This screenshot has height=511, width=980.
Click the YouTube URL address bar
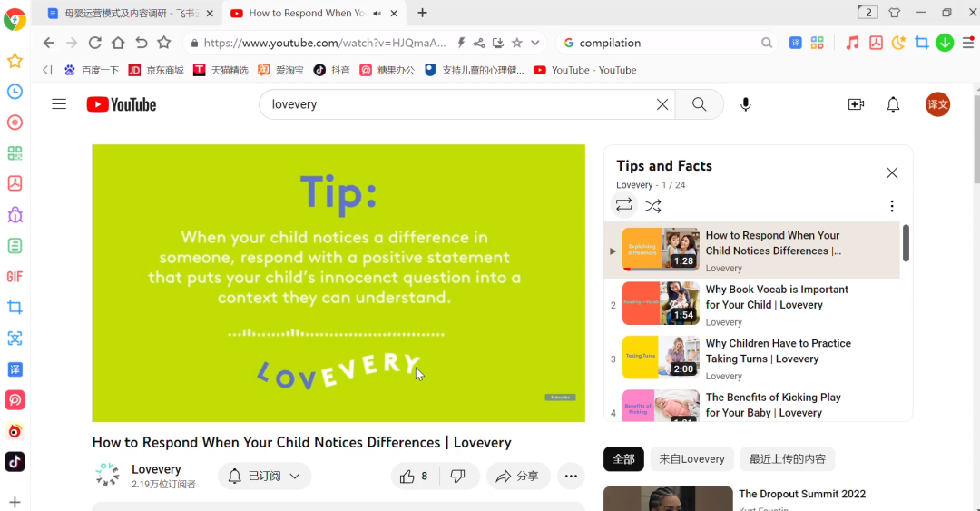click(325, 43)
